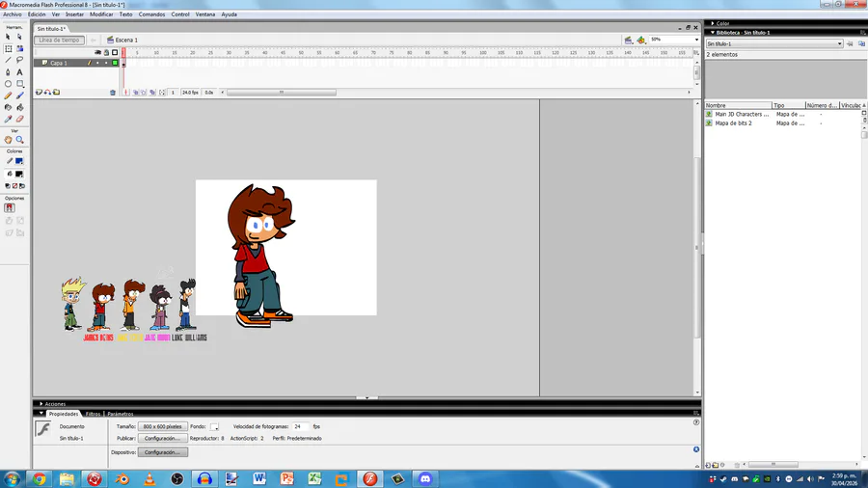Select the Text tool
This screenshot has height=488, width=868.
point(20,72)
